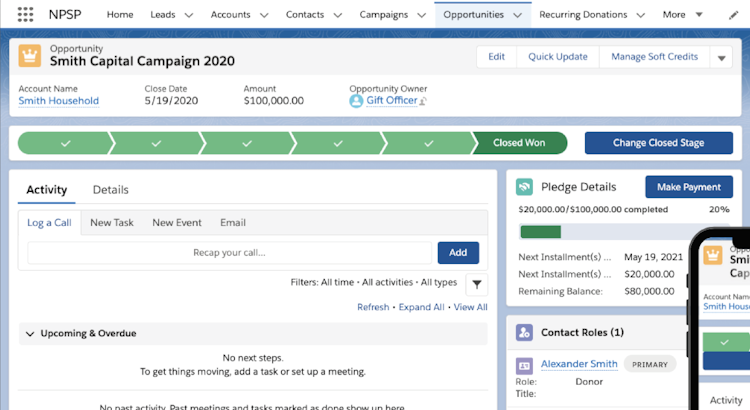Select the New Task tab
Image resolution: width=750 pixels, height=410 pixels.
pyautogui.click(x=112, y=222)
